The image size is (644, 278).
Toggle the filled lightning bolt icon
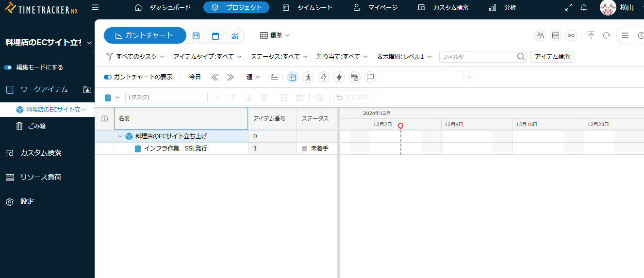(339, 77)
